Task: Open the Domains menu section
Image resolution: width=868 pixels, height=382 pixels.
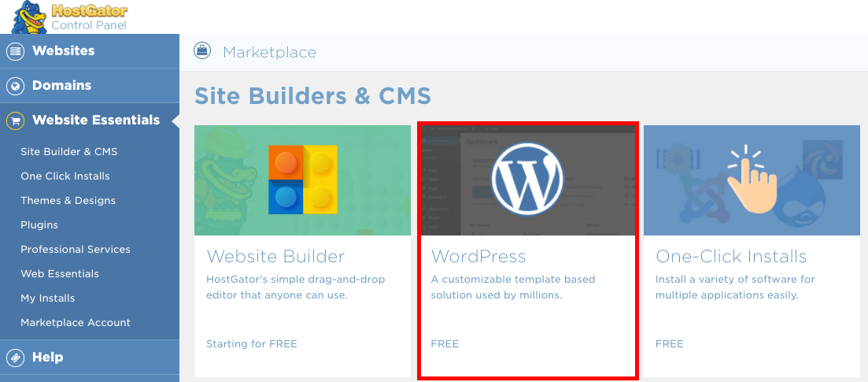Action: tap(61, 86)
